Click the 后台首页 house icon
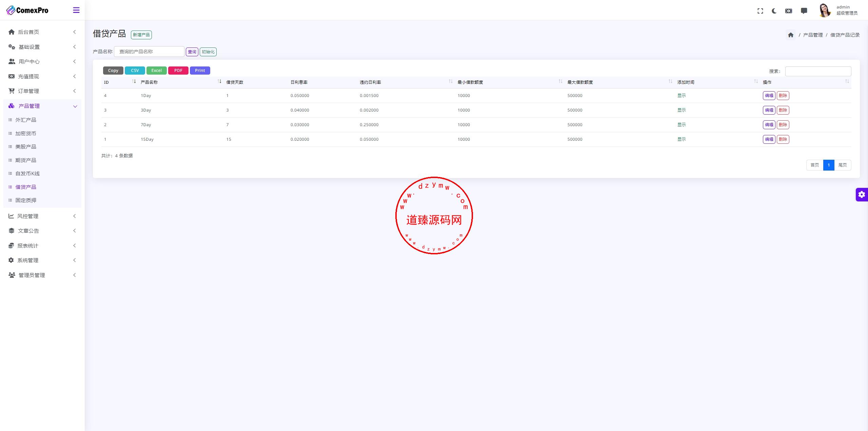This screenshot has width=868, height=431. (x=12, y=32)
